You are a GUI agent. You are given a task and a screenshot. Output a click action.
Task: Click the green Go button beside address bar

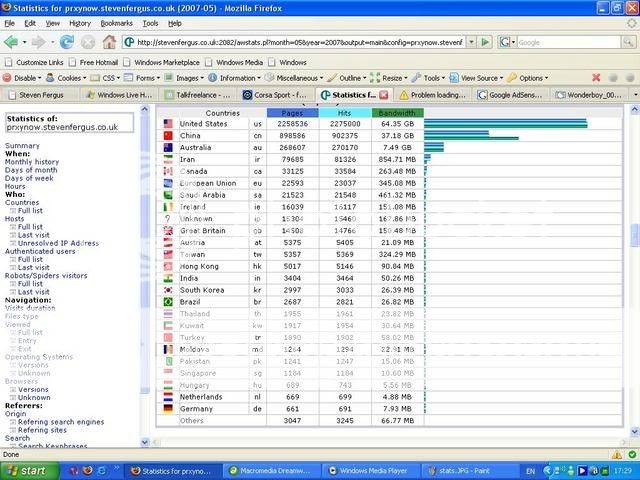[485, 42]
